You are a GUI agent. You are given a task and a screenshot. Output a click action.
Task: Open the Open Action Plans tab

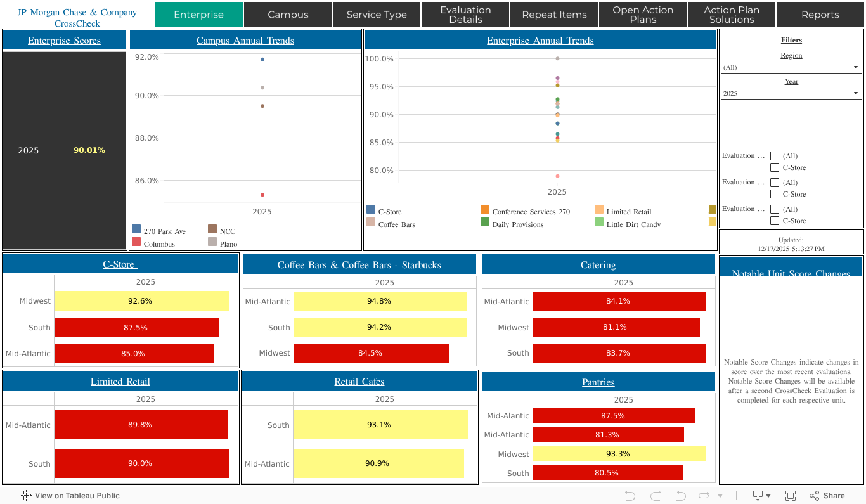click(643, 15)
